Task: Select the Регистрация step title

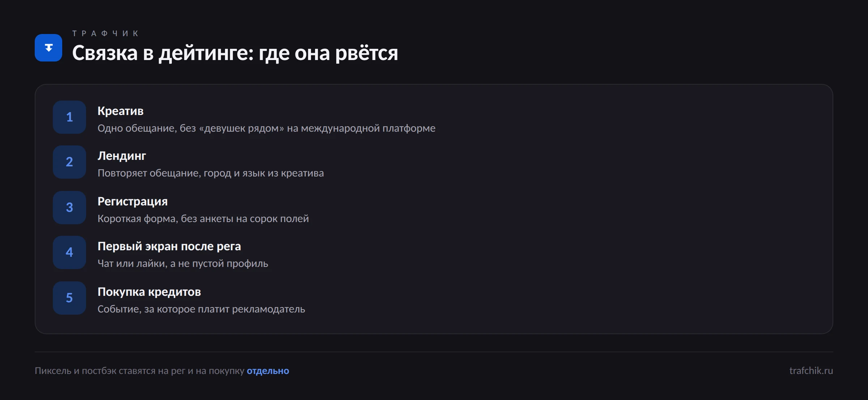Action: tap(133, 201)
